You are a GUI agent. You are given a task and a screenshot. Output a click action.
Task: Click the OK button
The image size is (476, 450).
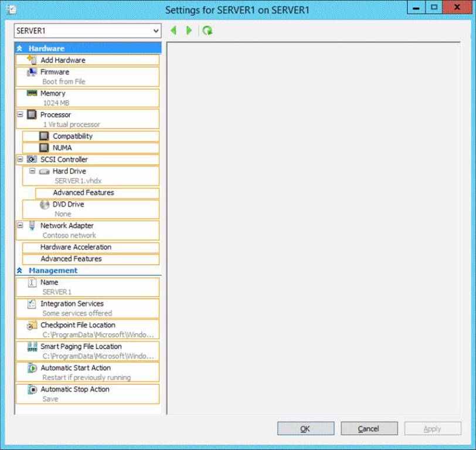tap(305, 429)
